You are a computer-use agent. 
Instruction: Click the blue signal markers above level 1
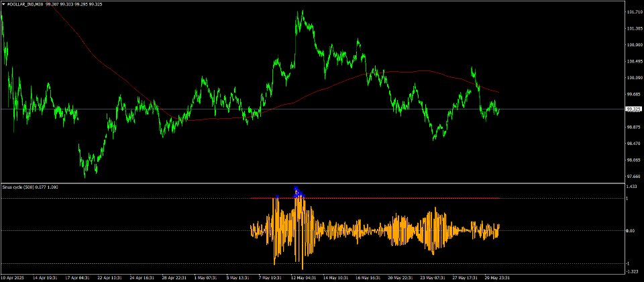[x=299, y=192]
